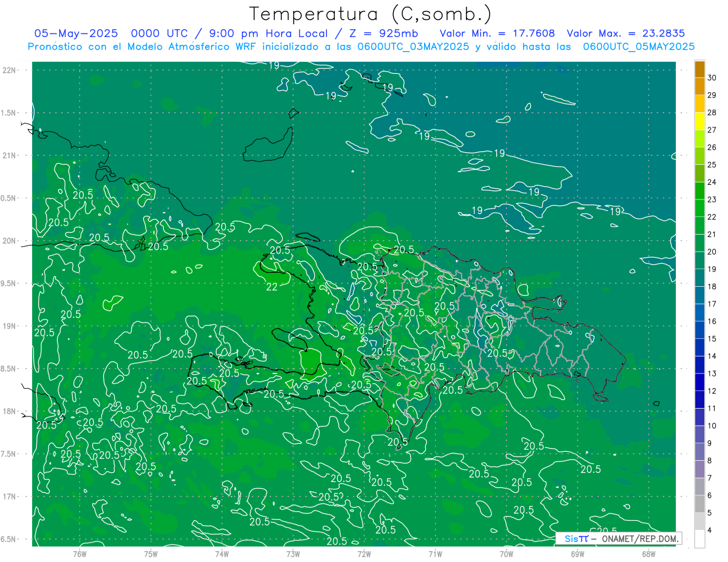Select the 'Z = 925mb' pressure level text

click(x=383, y=33)
